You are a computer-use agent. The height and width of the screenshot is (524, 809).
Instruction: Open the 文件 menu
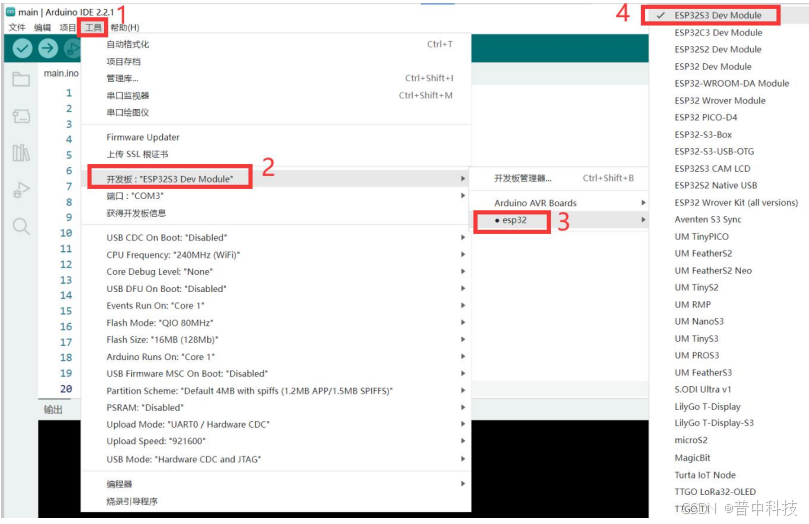17,27
